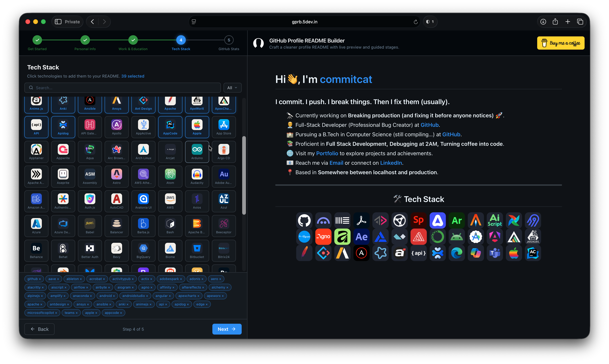
Task: Go back to the Personal Info step
Action: (85, 40)
